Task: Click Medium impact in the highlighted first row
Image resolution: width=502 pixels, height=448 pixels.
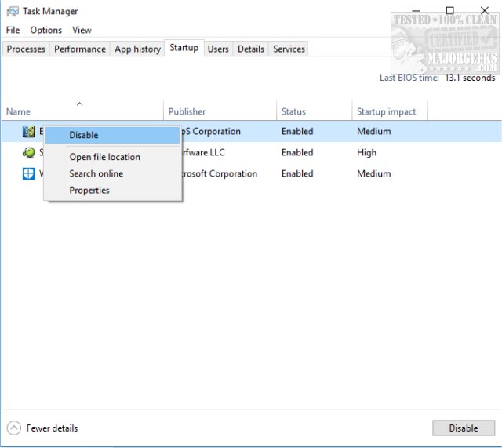Action: coord(374,131)
